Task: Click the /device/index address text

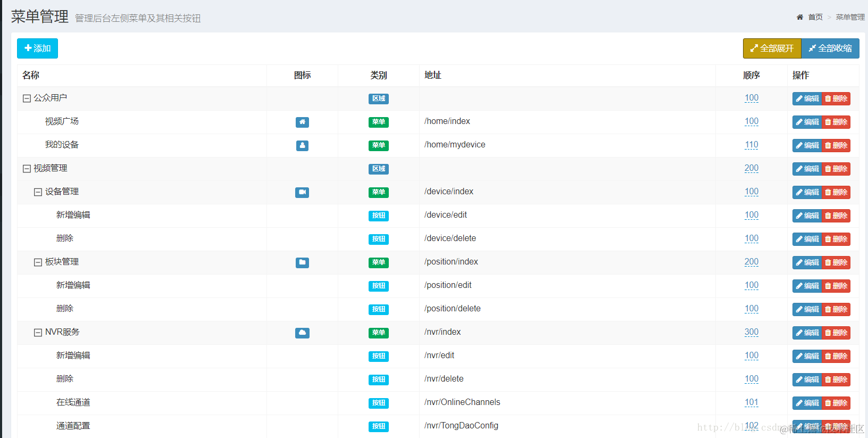Action: (x=449, y=192)
